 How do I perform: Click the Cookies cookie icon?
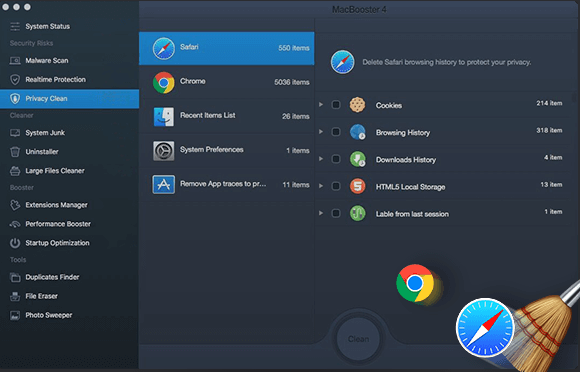coord(357,105)
